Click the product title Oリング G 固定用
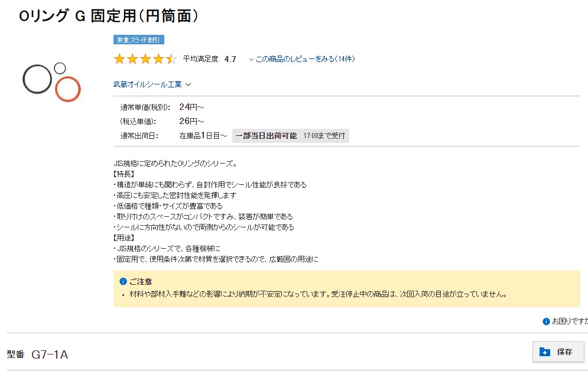Image resolution: width=588 pixels, height=371 pixels. pyautogui.click(x=108, y=16)
